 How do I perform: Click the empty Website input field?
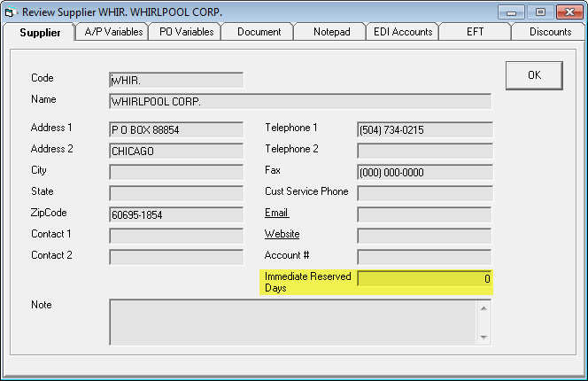424,236
